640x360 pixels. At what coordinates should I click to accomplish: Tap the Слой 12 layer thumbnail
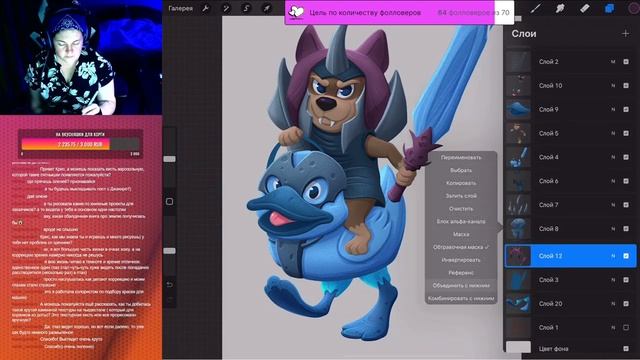point(518,256)
